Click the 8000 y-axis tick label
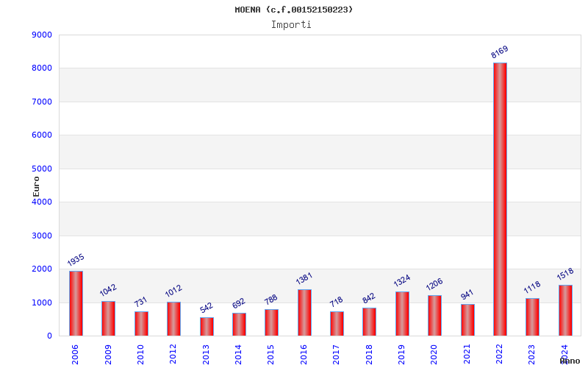This screenshot has width=588, height=368. (42, 68)
